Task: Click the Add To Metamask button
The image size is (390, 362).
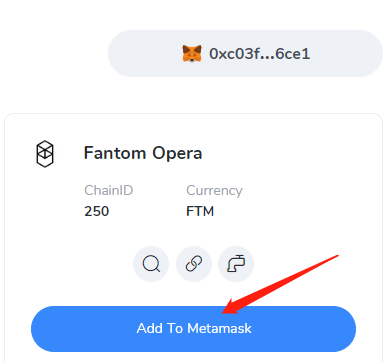Action: (193, 329)
